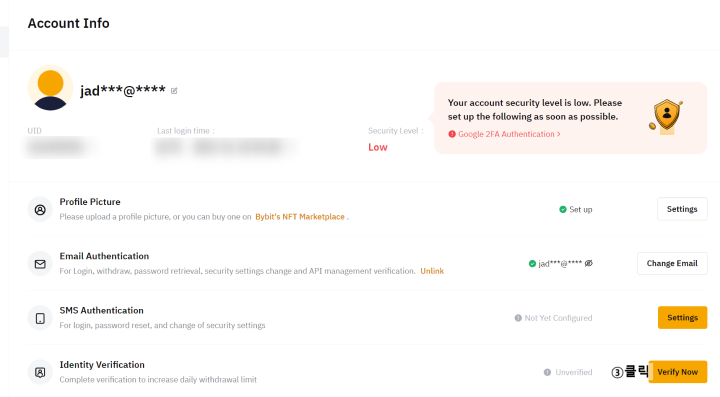
Task: Click the Unverified status indicator
Action: coord(568,372)
